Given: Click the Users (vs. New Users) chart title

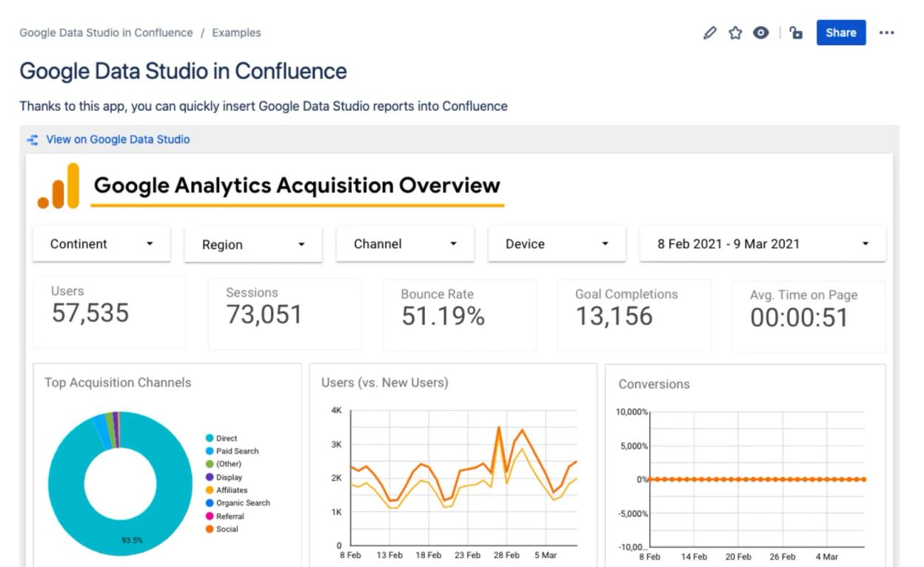Looking at the screenshot, I should (x=385, y=383).
